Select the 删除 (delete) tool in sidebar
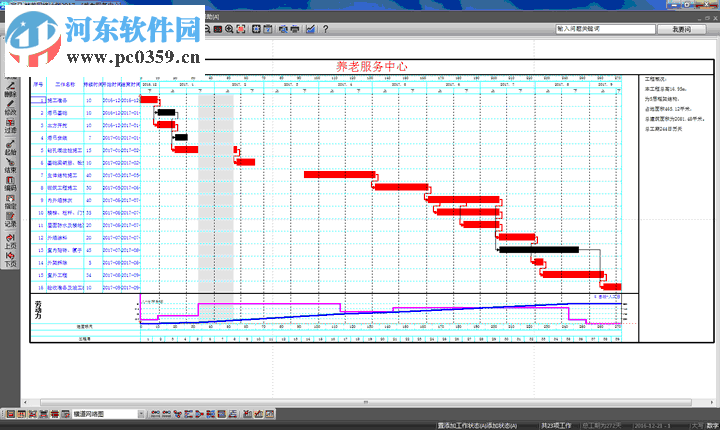 (x=10, y=90)
